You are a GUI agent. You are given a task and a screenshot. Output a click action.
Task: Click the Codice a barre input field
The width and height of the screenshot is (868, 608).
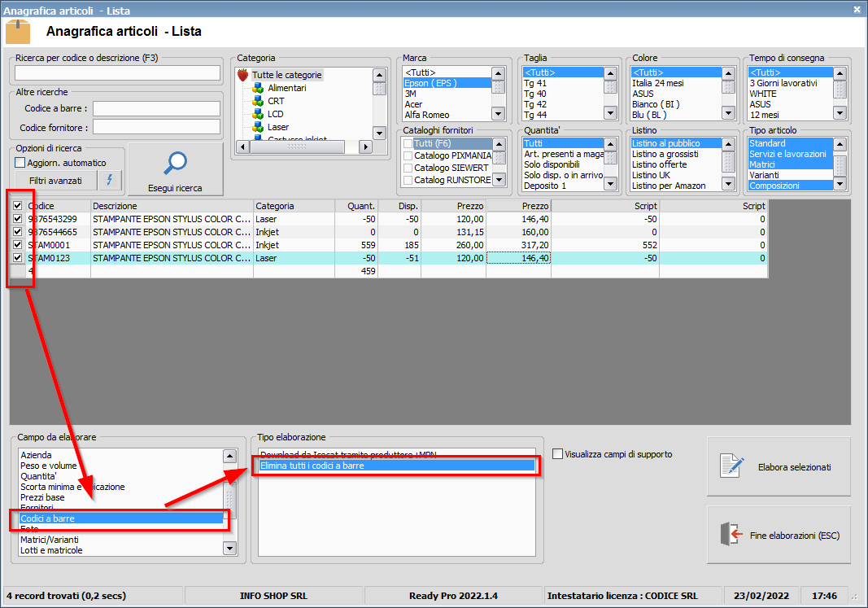(x=156, y=108)
